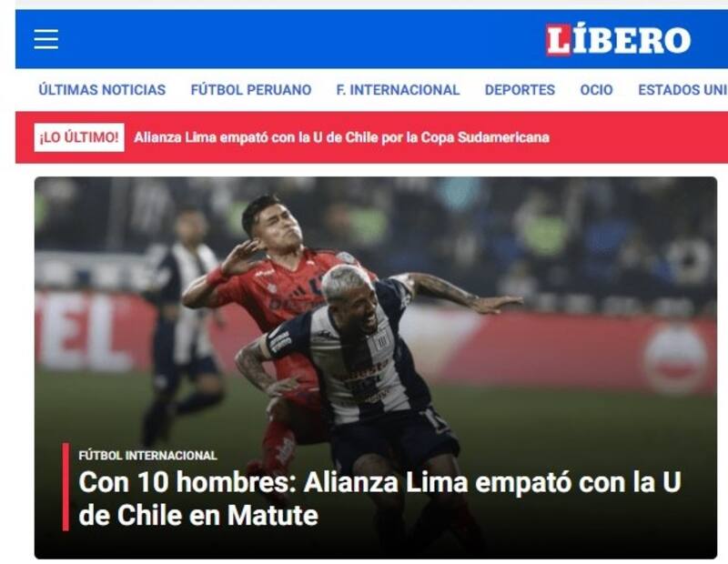Navigate to the Ocio section
Viewport: 728px width, 564px height.
[x=597, y=89]
